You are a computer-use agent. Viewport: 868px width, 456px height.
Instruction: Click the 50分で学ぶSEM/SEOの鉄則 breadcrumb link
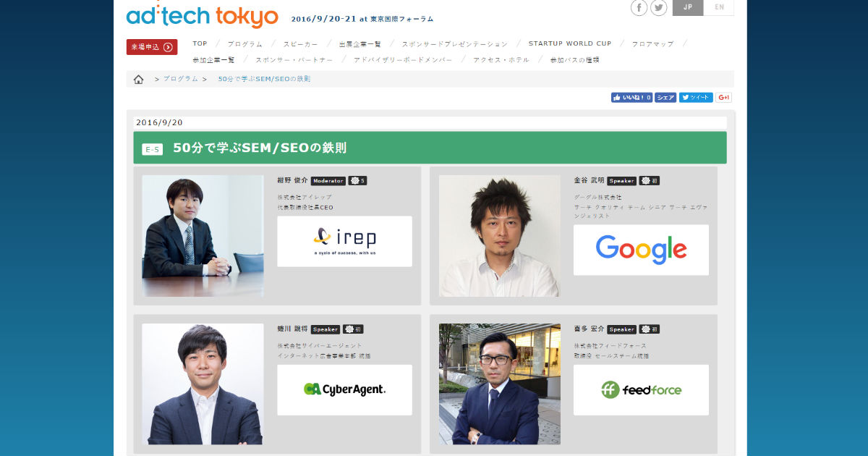(264, 79)
